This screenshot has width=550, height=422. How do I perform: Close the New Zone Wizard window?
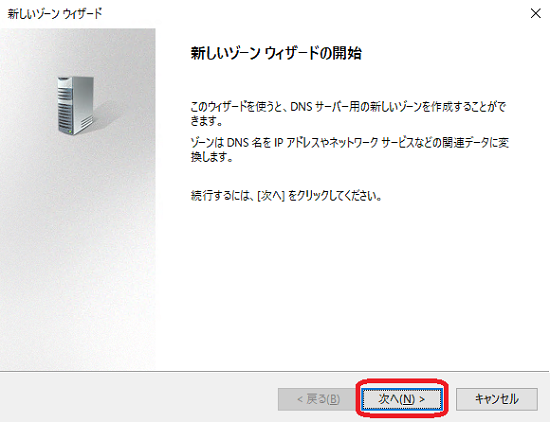coord(535,13)
